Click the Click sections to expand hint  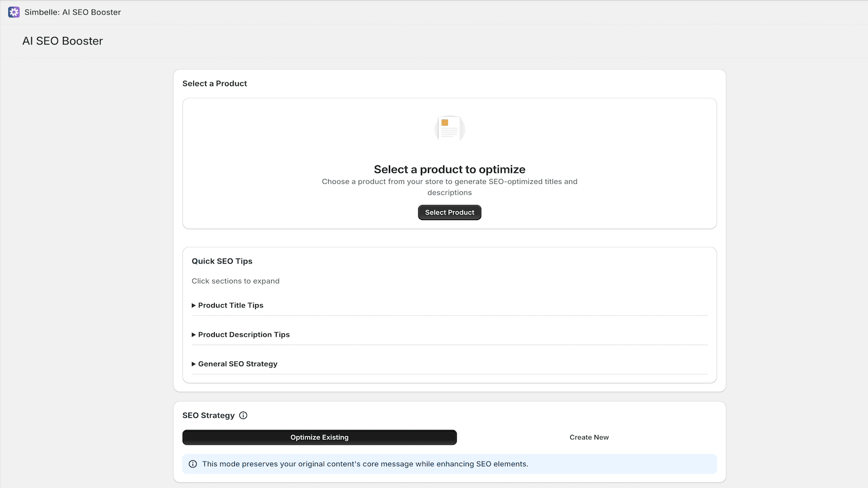click(235, 281)
